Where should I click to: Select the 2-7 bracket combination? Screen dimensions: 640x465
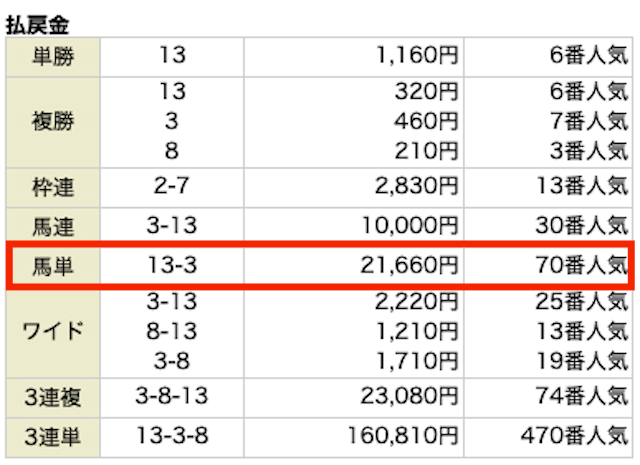point(171,186)
